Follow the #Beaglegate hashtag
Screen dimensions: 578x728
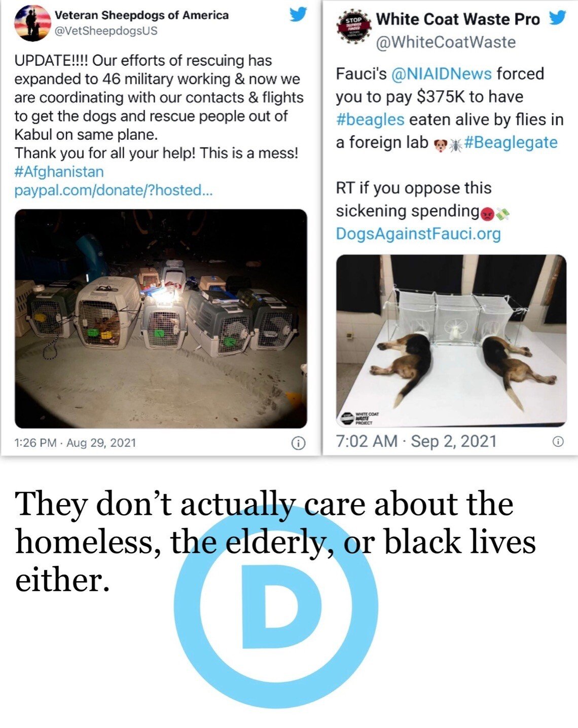click(511, 143)
